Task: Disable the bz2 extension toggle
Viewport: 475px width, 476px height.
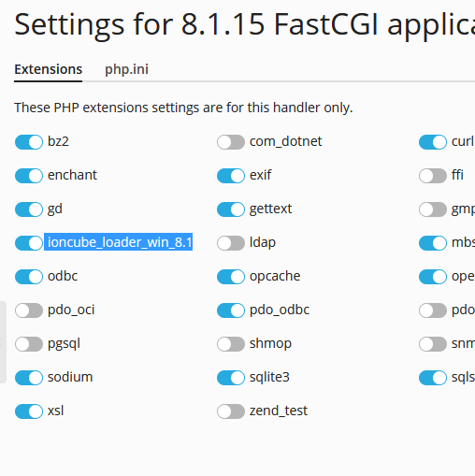Action: 29,142
